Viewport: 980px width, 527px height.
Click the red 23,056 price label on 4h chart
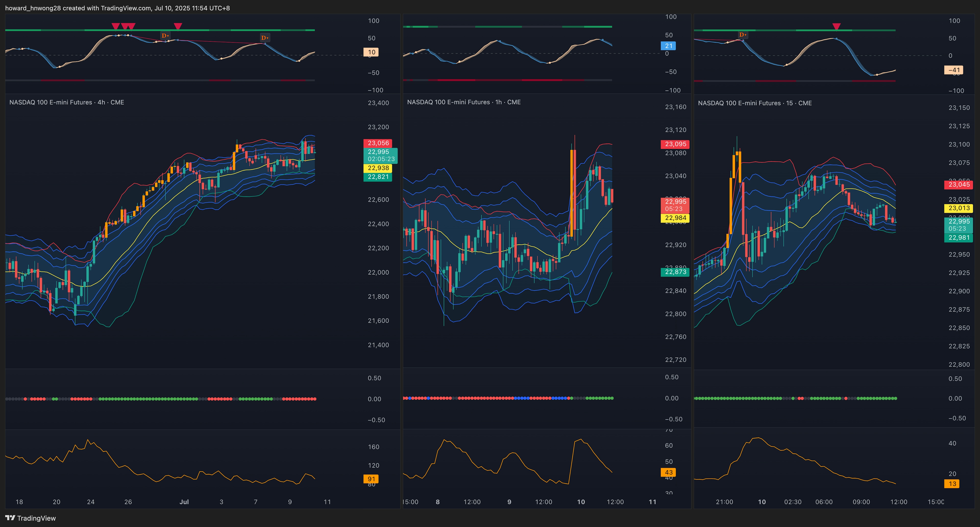pos(378,143)
